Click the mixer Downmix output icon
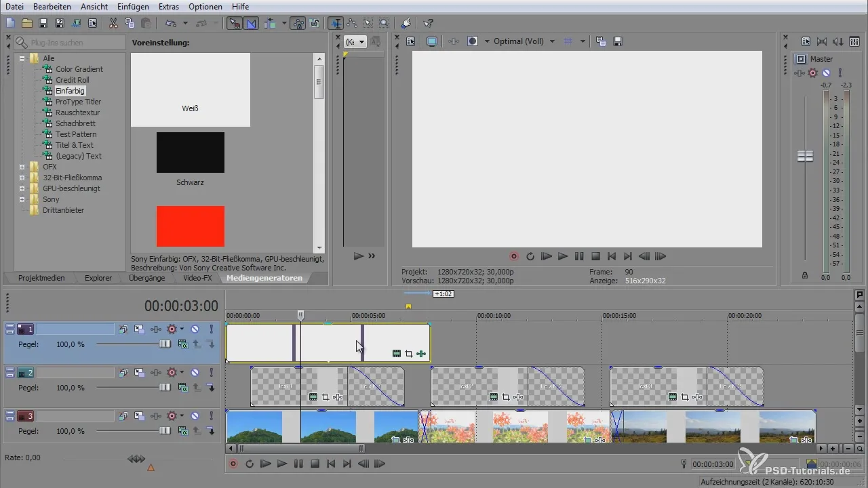Screen dimensions: 868x488 [821, 41]
